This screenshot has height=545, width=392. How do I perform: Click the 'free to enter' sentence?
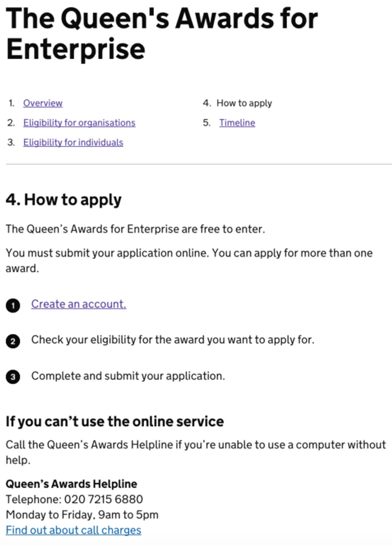(x=135, y=229)
